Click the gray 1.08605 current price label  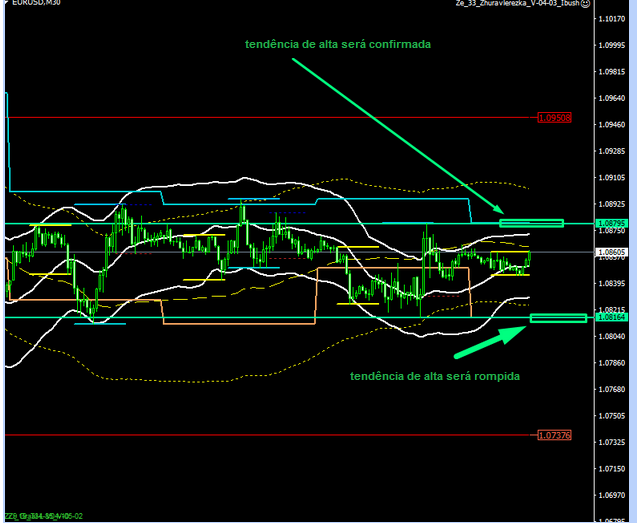(x=611, y=253)
